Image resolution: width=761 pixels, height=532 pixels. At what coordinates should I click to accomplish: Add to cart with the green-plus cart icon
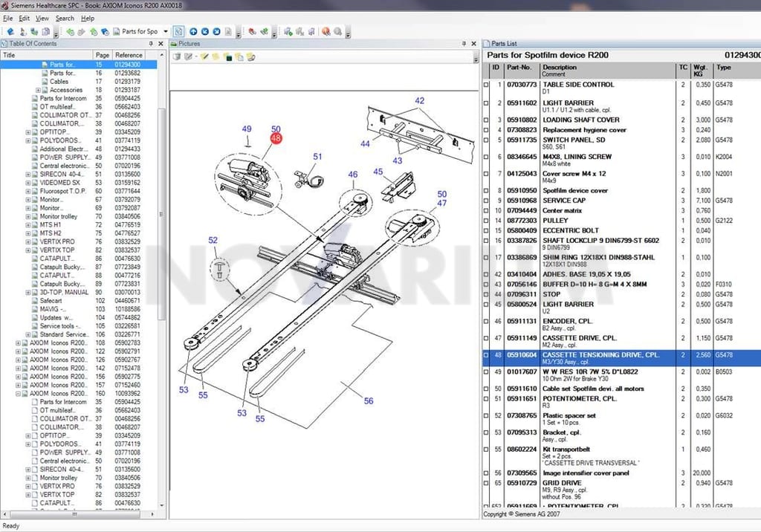288,31
